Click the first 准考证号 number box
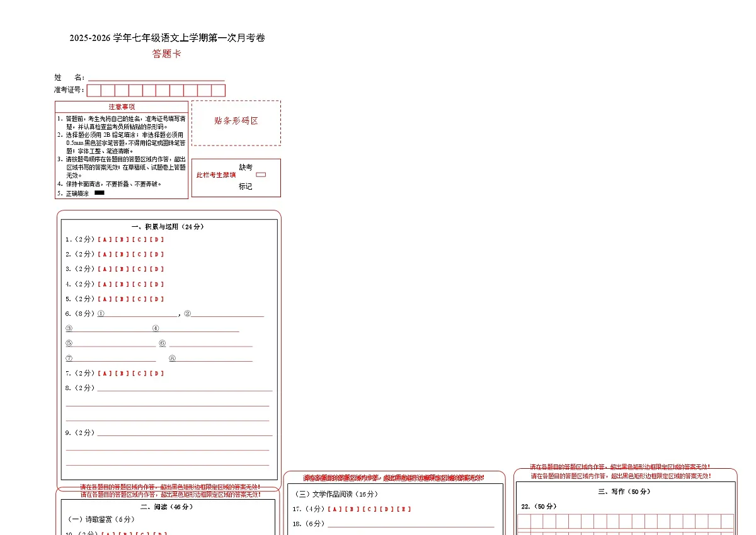756x535 pixels. [x=94, y=90]
